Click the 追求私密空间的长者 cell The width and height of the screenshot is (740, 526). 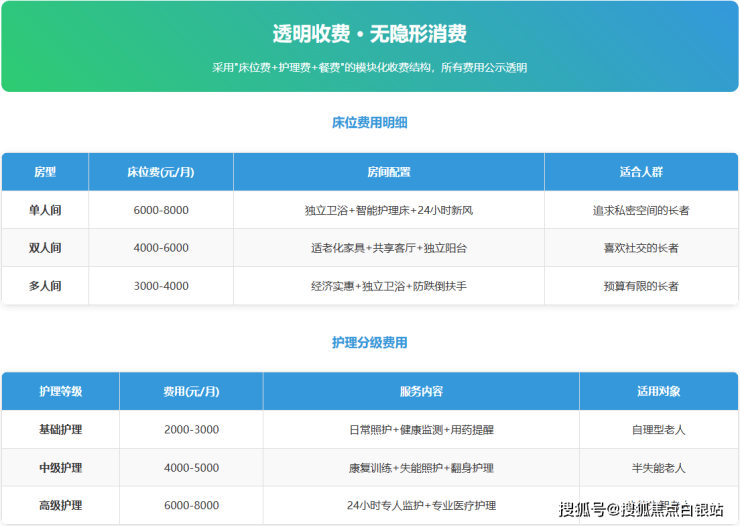(640, 210)
